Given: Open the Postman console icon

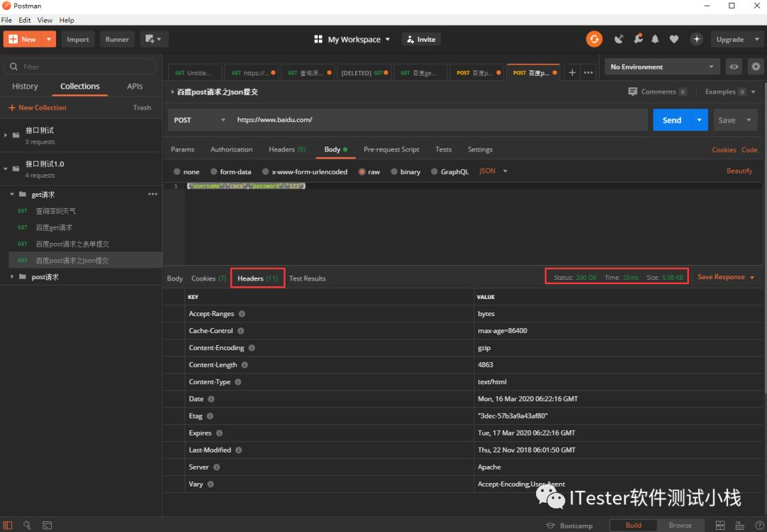Looking at the screenshot, I should pyautogui.click(x=47, y=525).
